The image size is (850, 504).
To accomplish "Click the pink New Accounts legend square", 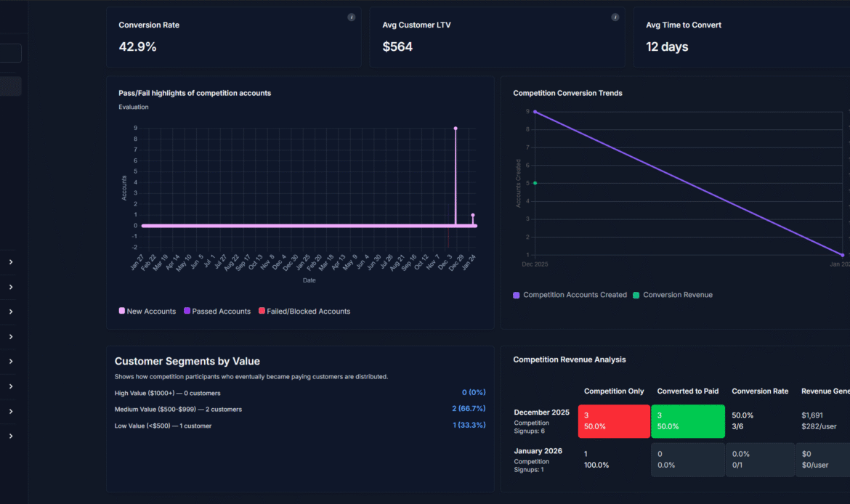I will point(122,312).
